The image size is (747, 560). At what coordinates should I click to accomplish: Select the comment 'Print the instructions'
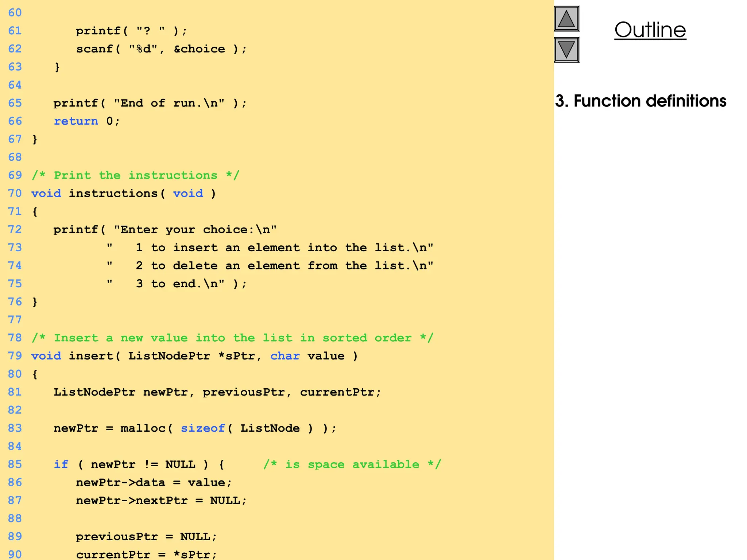pos(135,175)
